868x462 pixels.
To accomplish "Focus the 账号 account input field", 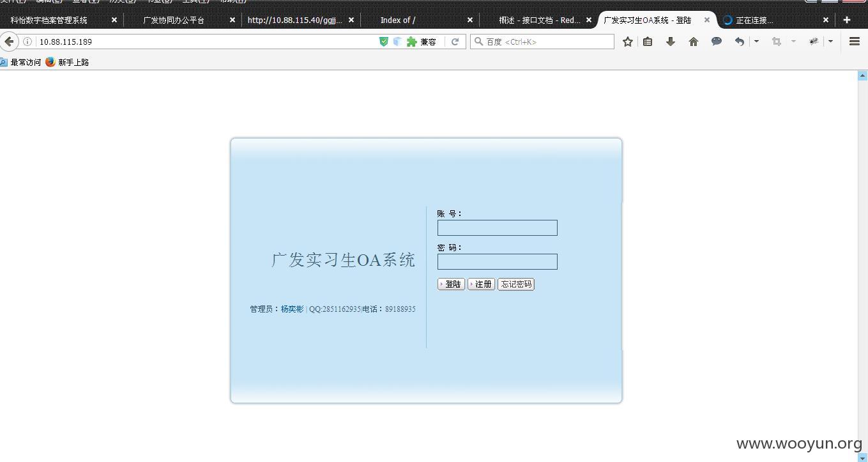I will tap(498, 228).
